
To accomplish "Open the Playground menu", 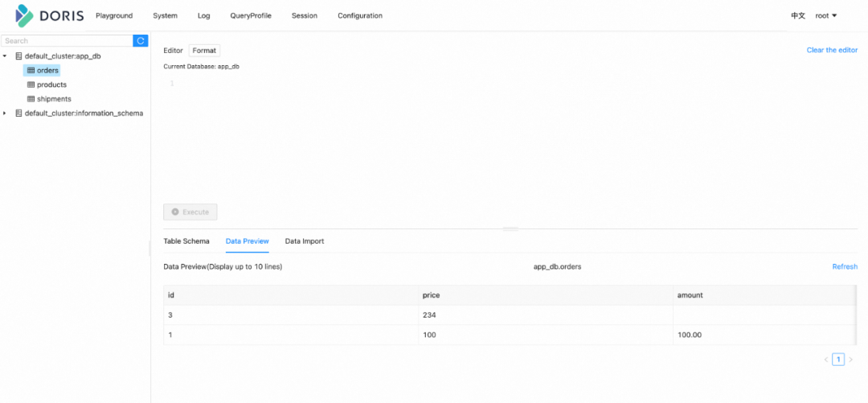I will click(114, 15).
